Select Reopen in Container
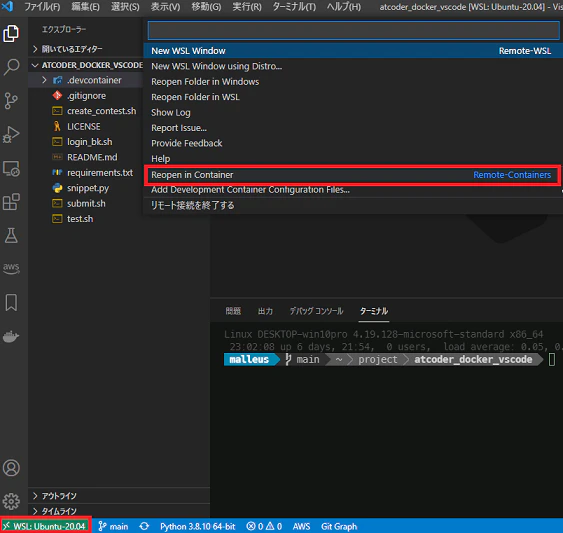Image resolution: width=563 pixels, height=533 pixels. 353,175
